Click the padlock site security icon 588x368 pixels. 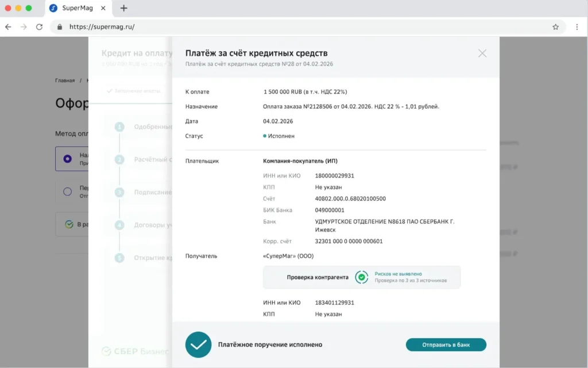pos(59,26)
